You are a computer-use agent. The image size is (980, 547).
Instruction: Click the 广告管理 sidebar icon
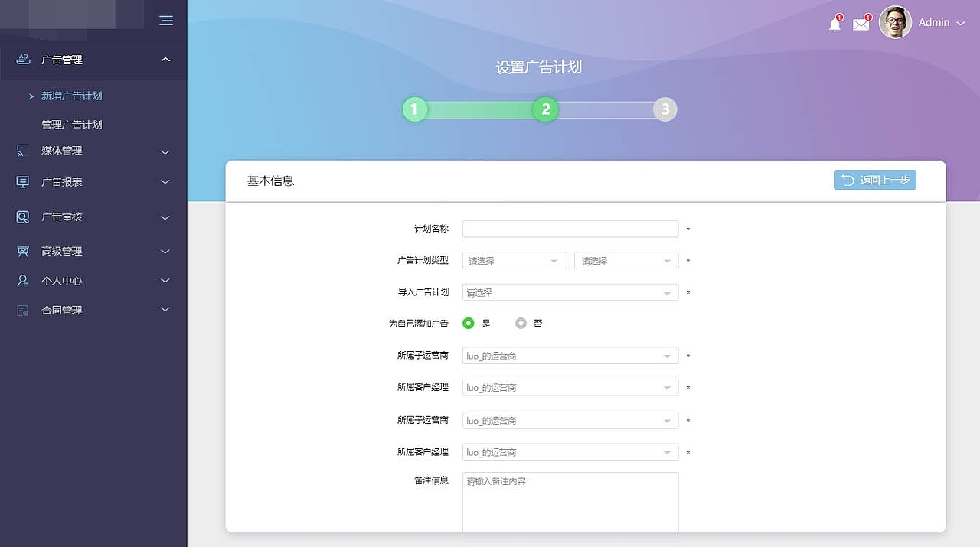click(x=23, y=60)
